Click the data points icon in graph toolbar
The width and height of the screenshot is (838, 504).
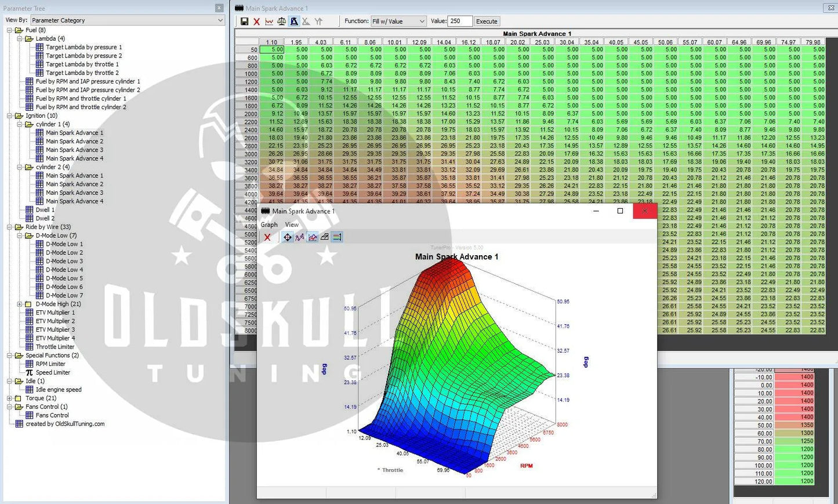pyautogui.click(x=300, y=237)
